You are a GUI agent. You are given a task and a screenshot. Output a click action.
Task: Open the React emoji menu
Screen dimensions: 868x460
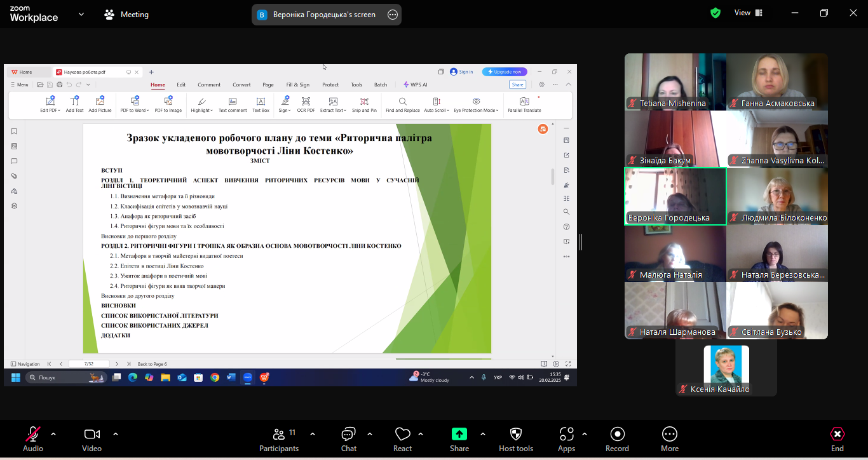coord(402,439)
